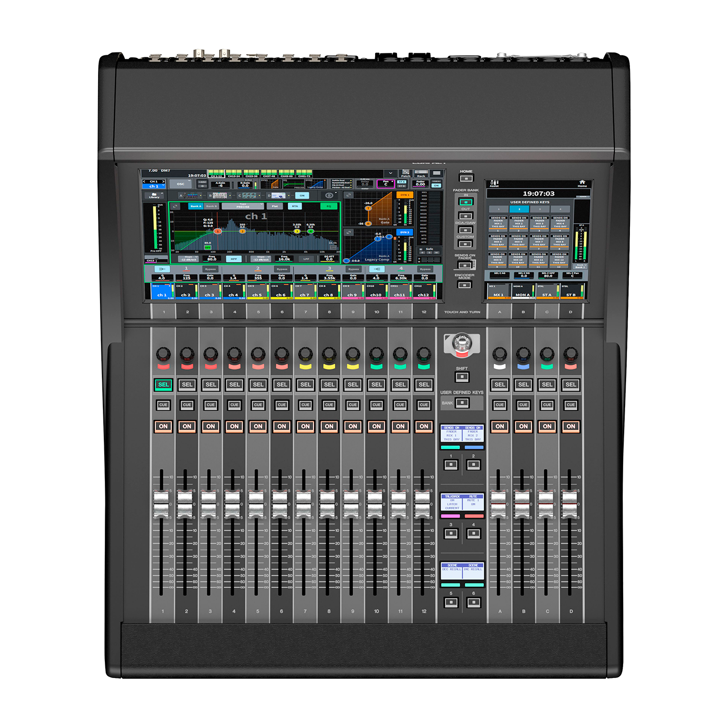
Task: Select User Defined Keys bank 3 tab
Action: [539, 209]
